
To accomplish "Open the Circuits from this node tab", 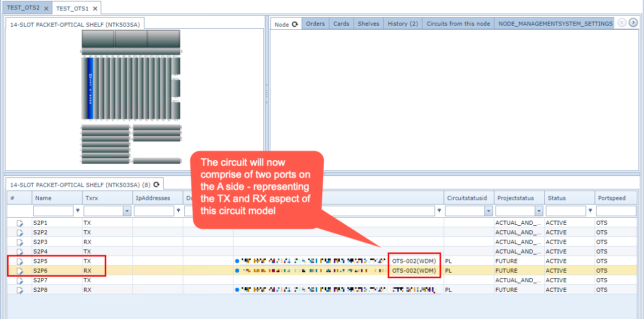I will click(x=458, y=24).
